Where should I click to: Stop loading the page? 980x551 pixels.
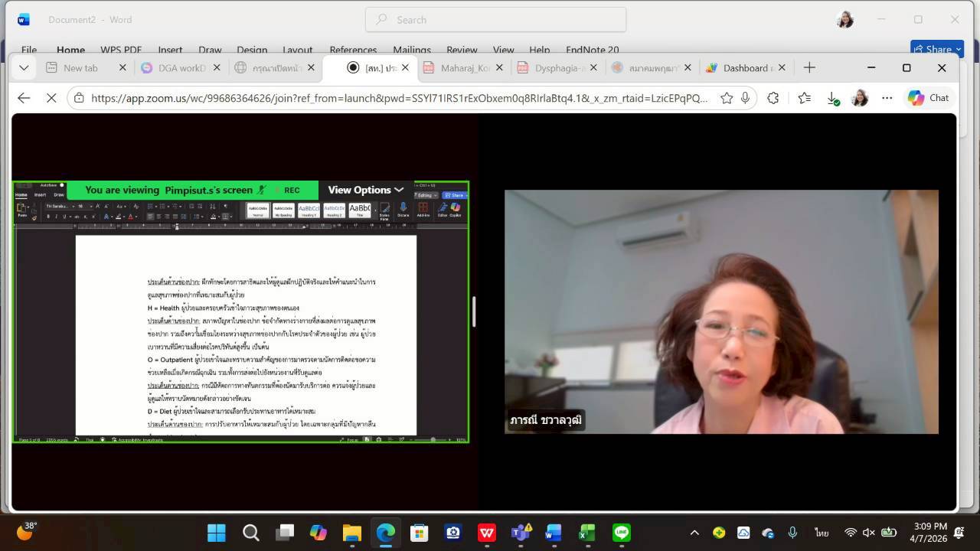click(x=51, y=98)
